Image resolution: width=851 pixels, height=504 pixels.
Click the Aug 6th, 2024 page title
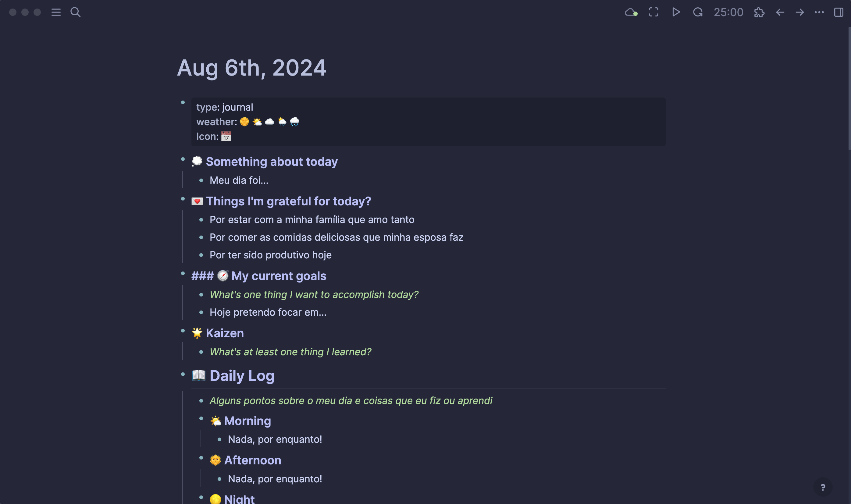click(251, 68)
